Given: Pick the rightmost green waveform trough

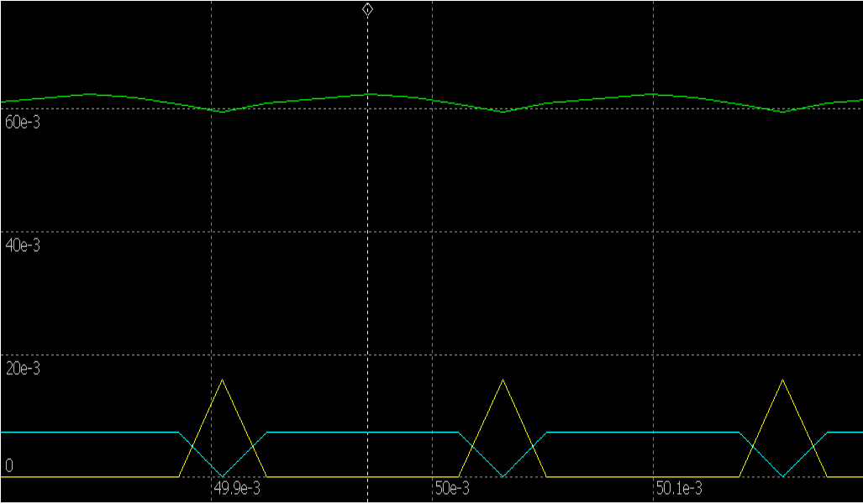Looking at the screenshot, I should pyautogui.click(x=783, y=111).
